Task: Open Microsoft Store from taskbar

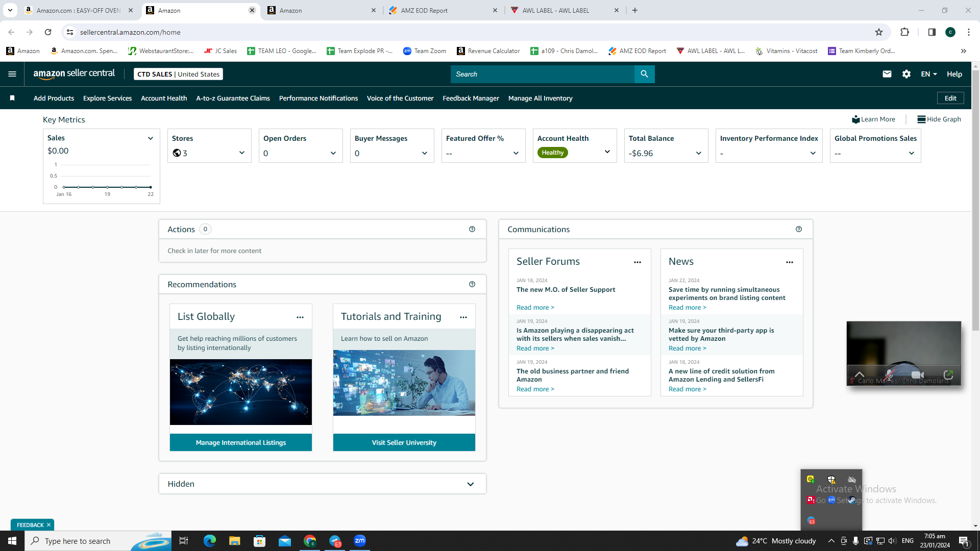Action: point(260,541)
